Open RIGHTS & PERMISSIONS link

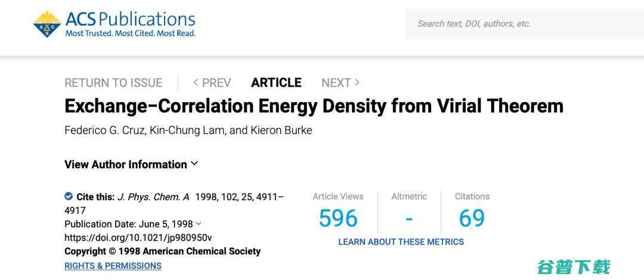click(x=113, y=266)
